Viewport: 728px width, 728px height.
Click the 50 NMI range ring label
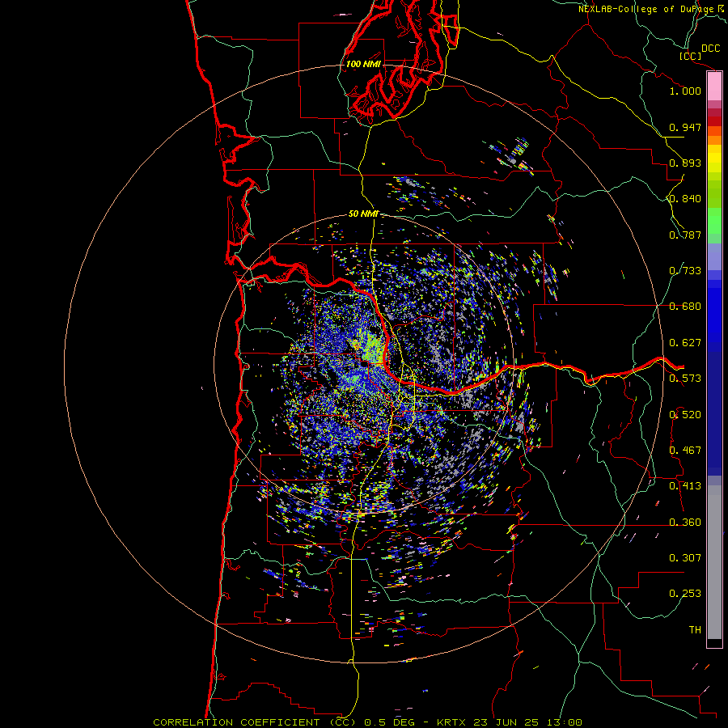click(363, 214)
